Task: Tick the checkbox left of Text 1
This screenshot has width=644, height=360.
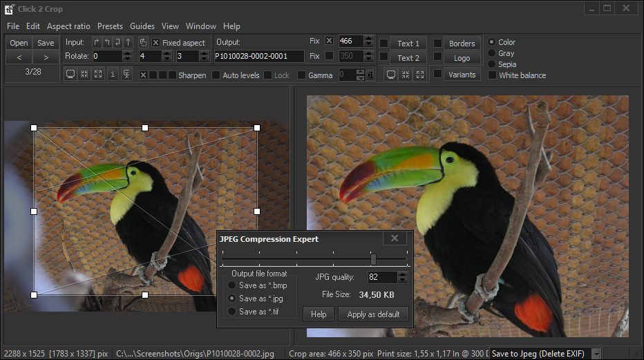Action: 383,43
